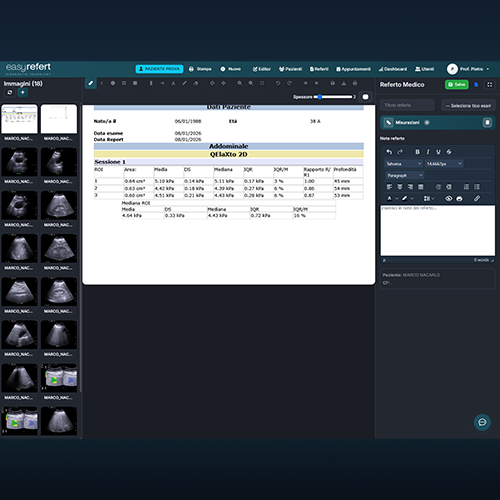Click inside the note referto text area
The height and width of the screenshot is (500, 500).
437,231
